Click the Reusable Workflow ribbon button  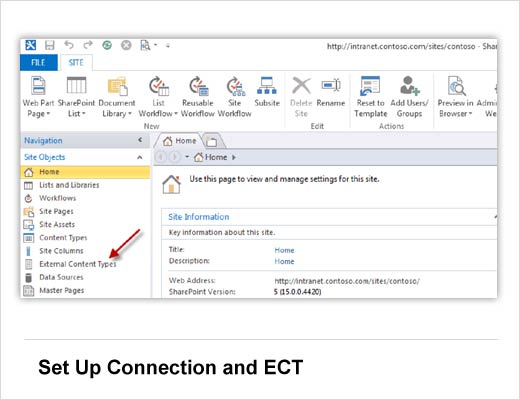tap(198, 97)
